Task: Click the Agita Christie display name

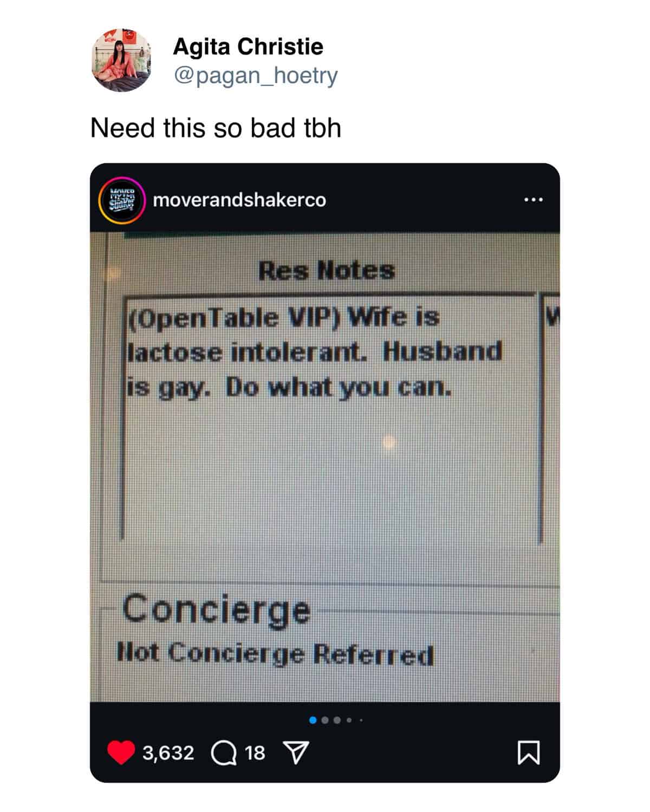Action: tap(248, 47)
